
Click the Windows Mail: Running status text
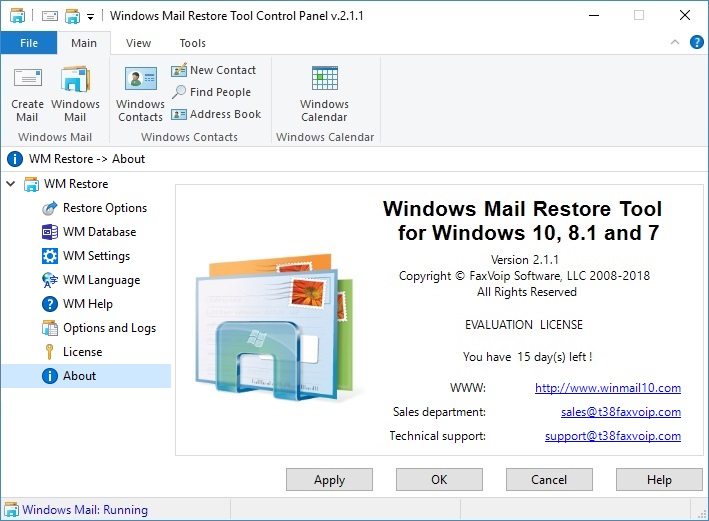(85, 510)
